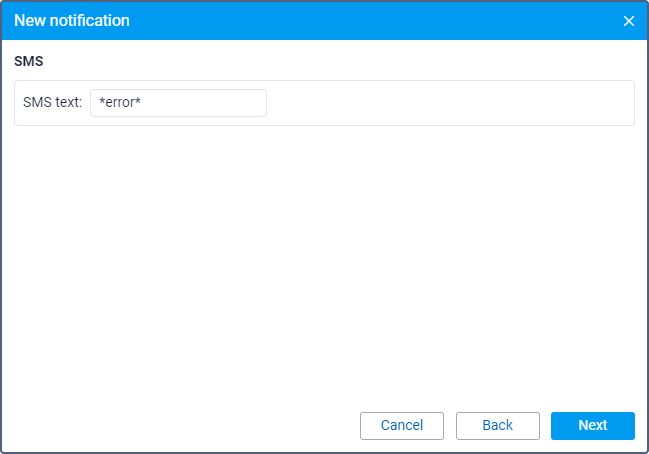Place cursor on the *error* text
The width and height of the screenshot is (649, 454).
pyautogui.click(x=120, y=103)
